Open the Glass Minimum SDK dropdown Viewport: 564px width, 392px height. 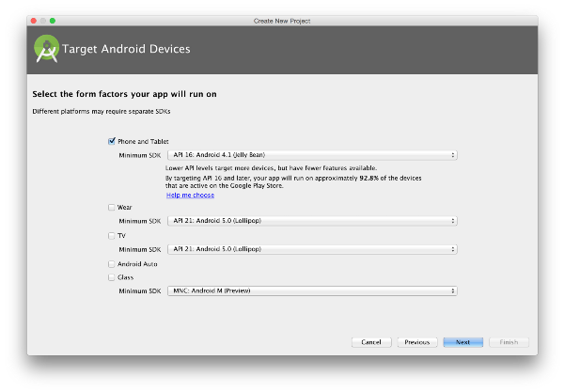point(312,290)
